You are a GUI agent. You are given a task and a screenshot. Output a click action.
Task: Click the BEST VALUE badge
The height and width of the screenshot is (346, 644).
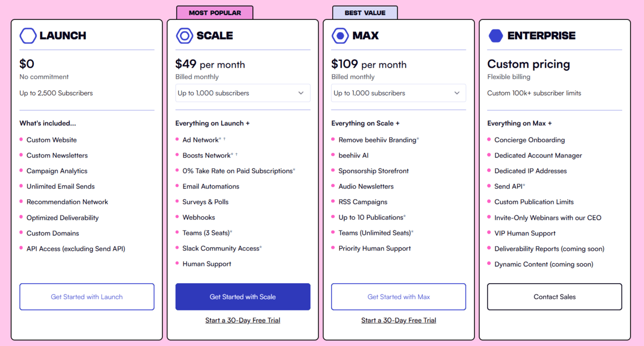point(365,12)
